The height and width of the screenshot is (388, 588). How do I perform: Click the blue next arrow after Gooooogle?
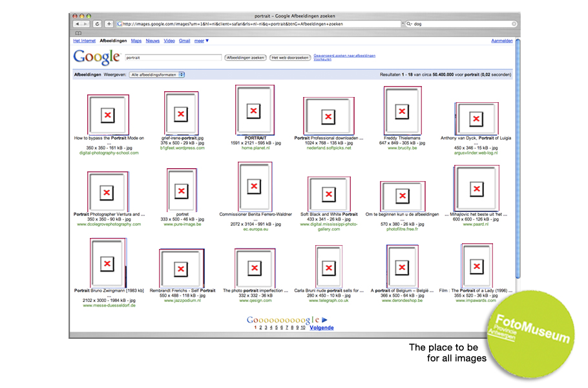point(325,320)
